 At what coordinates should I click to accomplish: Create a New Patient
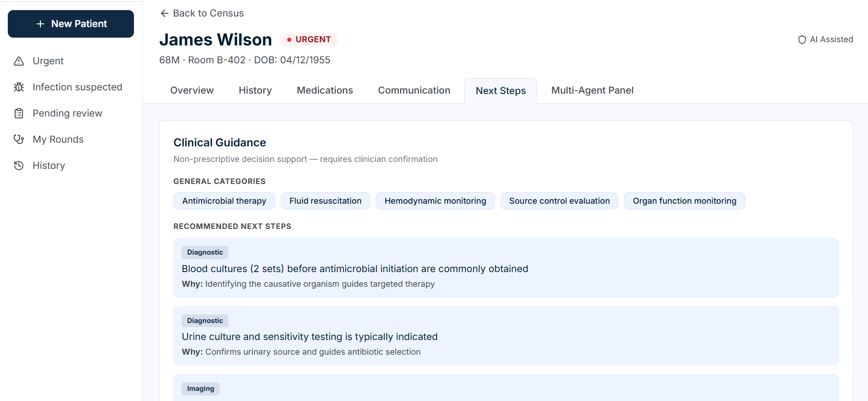click(x=71, y=24)
